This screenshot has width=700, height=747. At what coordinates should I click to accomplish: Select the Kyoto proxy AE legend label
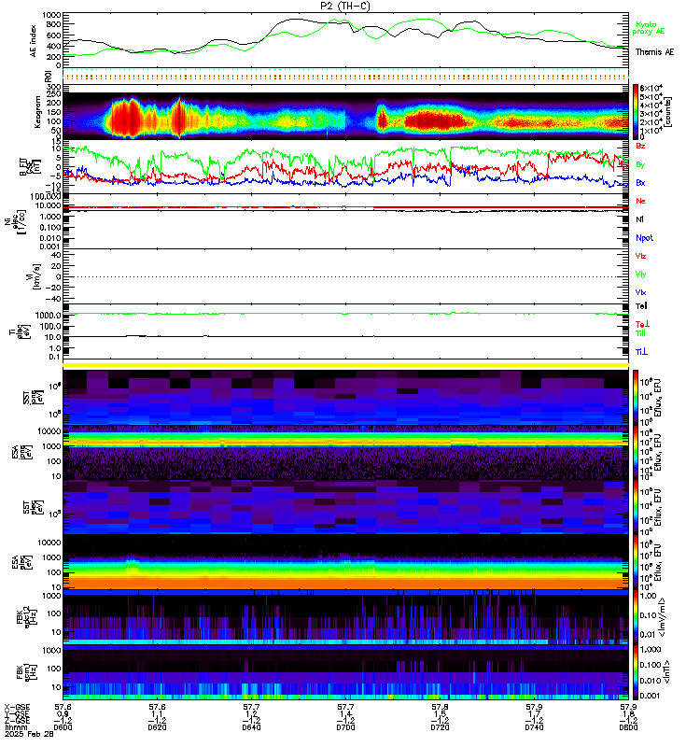click(x=648, y=28)
